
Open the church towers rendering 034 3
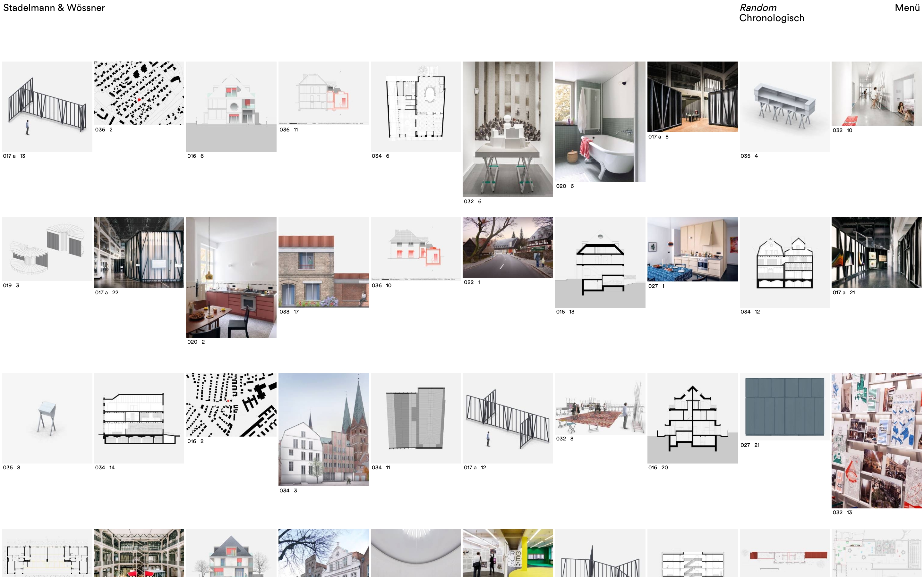click(x=323, y=429)
